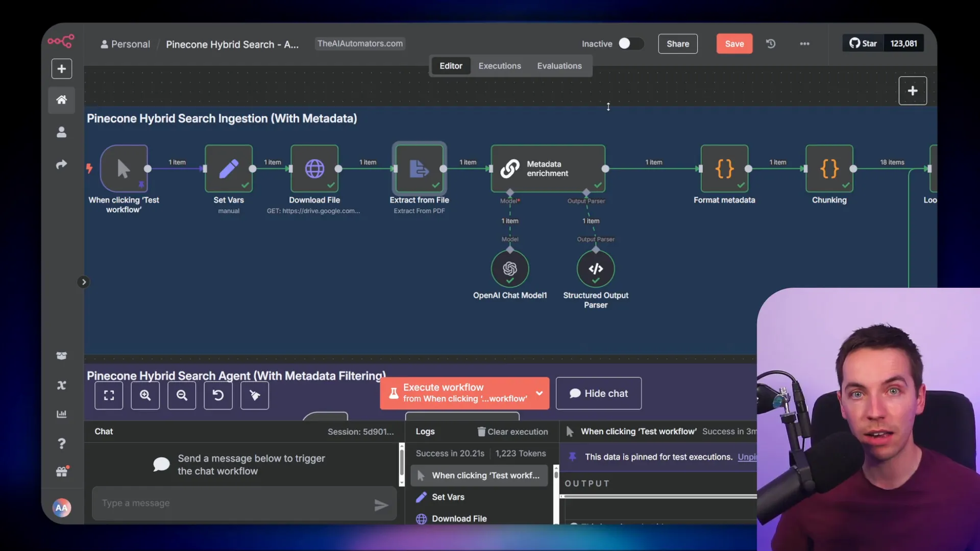Open the three-dot more options menu

[804, 44]
